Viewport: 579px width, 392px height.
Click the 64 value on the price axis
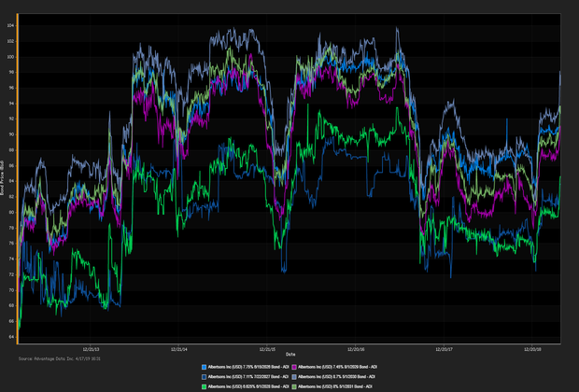(x=11, y=337)
